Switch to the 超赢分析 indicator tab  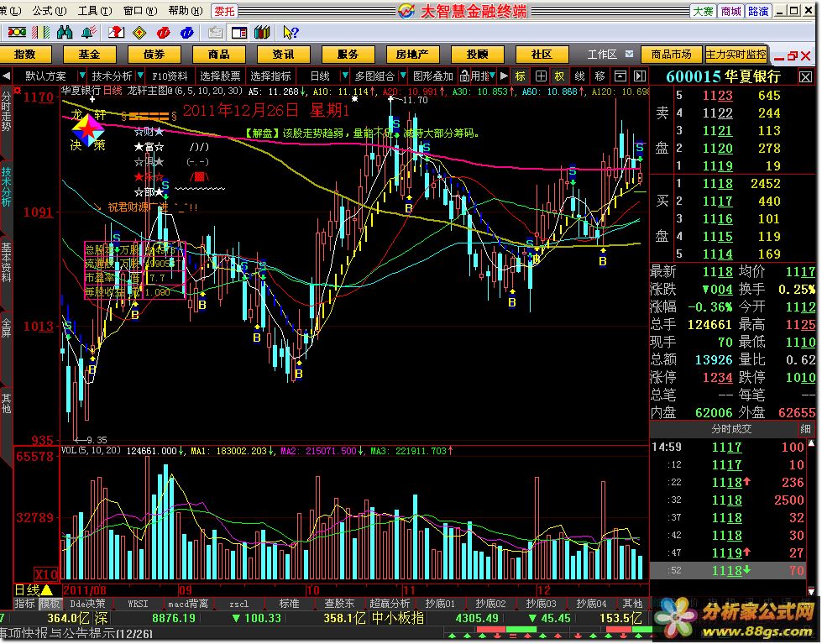pos(389,604)
